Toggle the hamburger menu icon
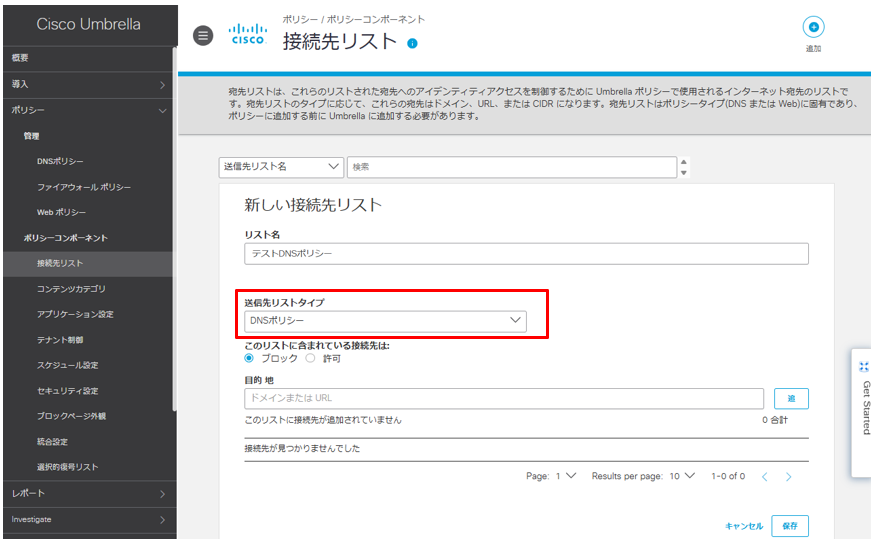Image resolution: width=872 pixels, height=540 pixels. tap(203, 36)
